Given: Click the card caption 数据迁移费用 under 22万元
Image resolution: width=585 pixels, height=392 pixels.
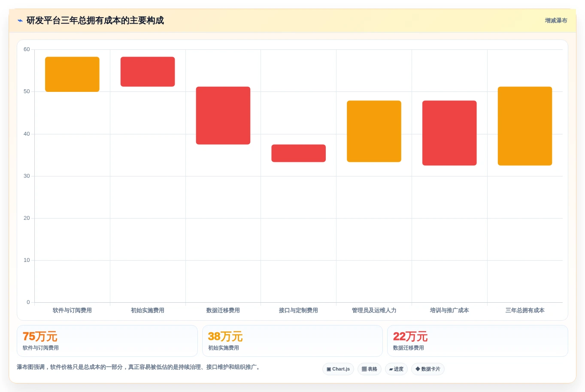Looking at the screenshot, I should pyautogui.click(x=409, y=348).
